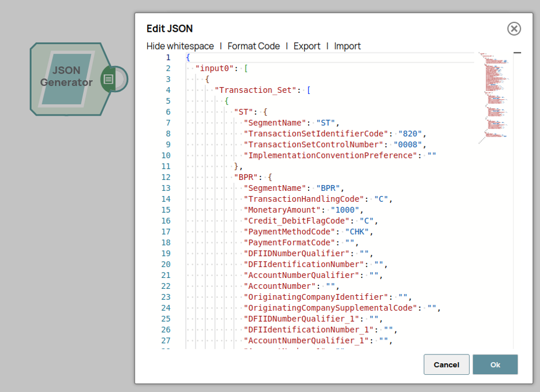Image resolution: width=540 pixels, height=392 pixels.
Task: Click the "input0" key on line 2
Action: [215, 68]
